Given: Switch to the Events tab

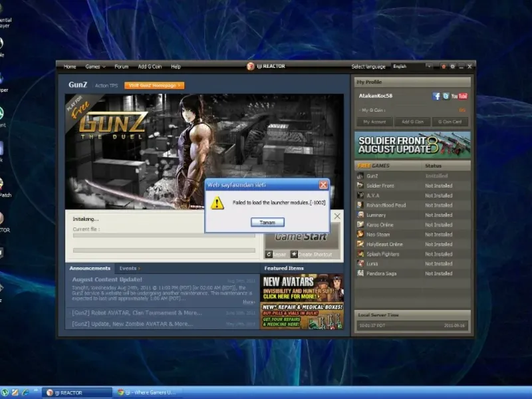Looking at the screenshot, I should [130, 268].
